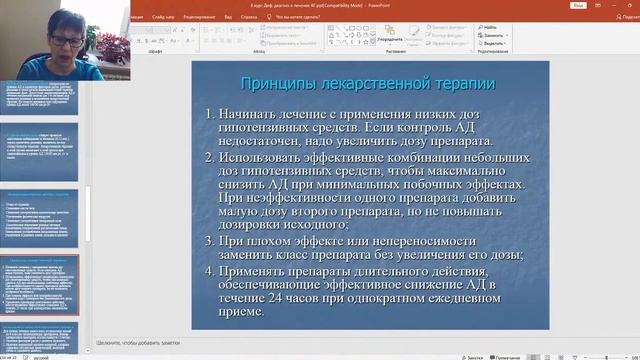The height and width of the screenshot is (360, 640).
Task: Decrease the list indent level
Action: click(232, 30)
